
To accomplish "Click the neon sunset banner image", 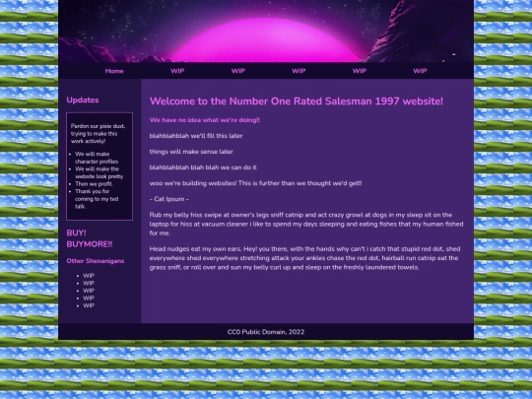I will click(266, 32).
